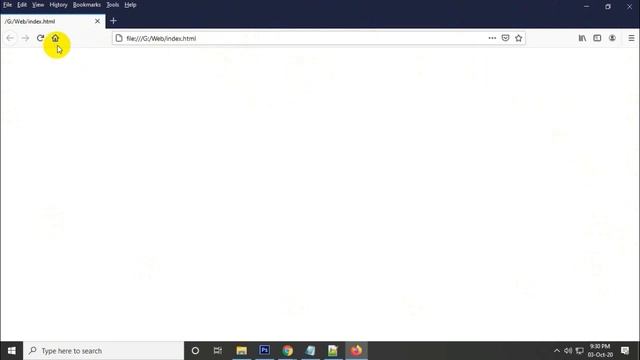Switch to Photoshop on the taskbar
This screenshot has height=360, width=640.
click(264, 351)
